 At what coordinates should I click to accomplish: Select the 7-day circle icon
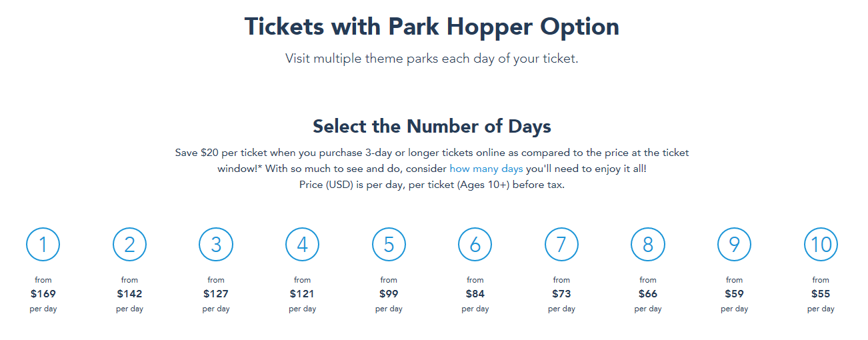click(x=561, y=245)
